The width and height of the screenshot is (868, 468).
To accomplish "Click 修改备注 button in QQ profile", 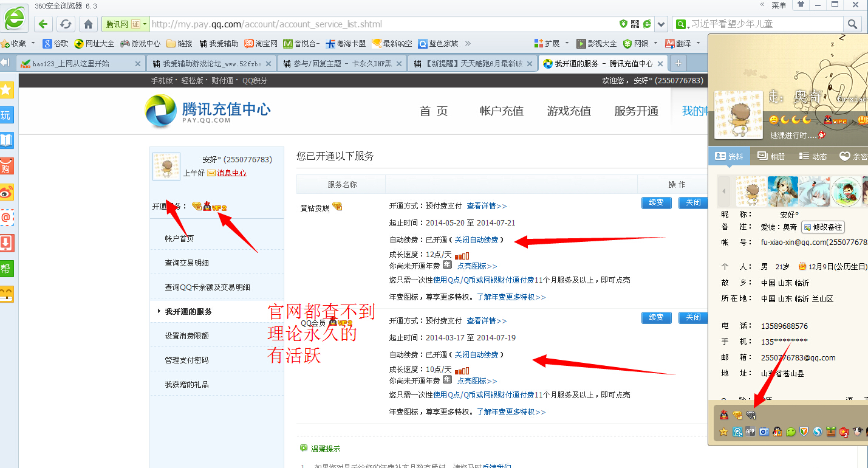I will 822,227.
